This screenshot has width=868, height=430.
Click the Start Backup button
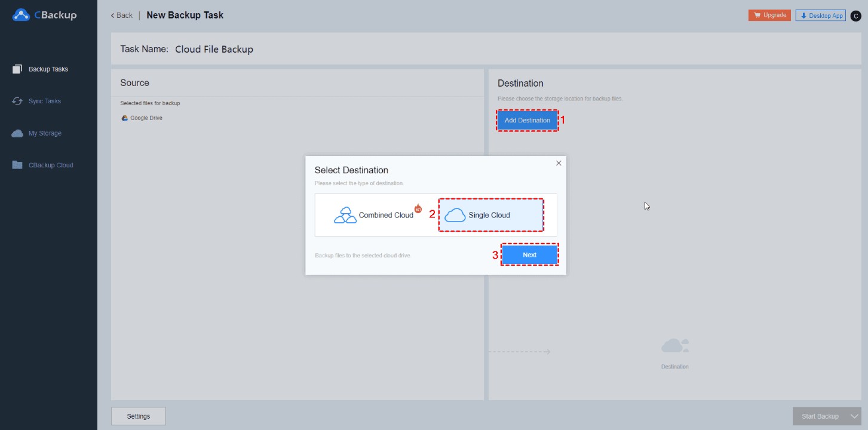tap(819, 416)
